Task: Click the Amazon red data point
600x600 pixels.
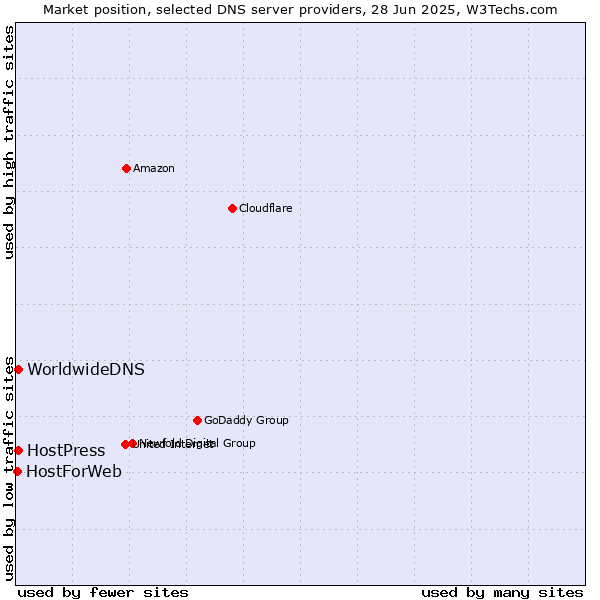Action: click(126, 168)
